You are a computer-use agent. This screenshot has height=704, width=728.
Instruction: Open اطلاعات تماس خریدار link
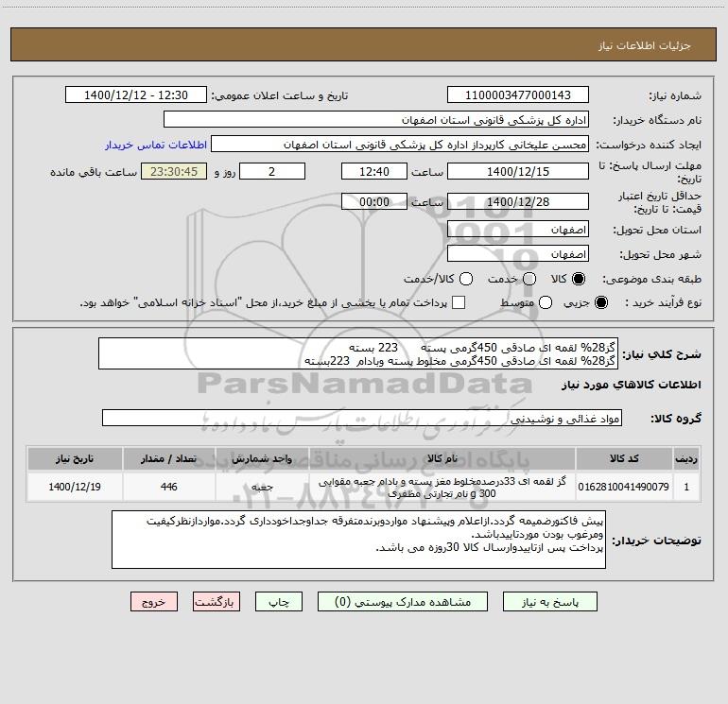(156, 145)
